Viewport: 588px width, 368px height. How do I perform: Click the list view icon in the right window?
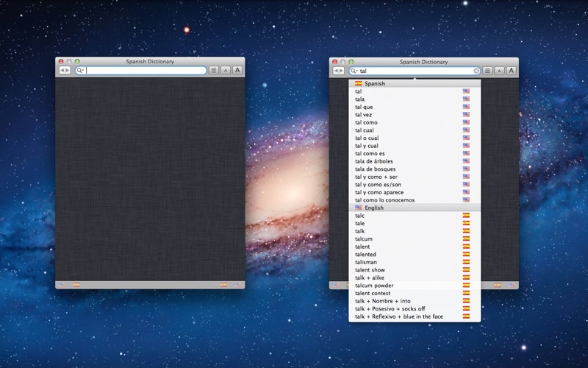487,71
